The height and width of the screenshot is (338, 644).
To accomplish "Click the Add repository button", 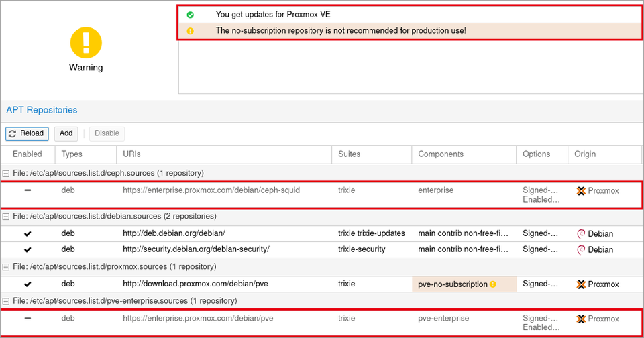I will (x=66, y=133).
